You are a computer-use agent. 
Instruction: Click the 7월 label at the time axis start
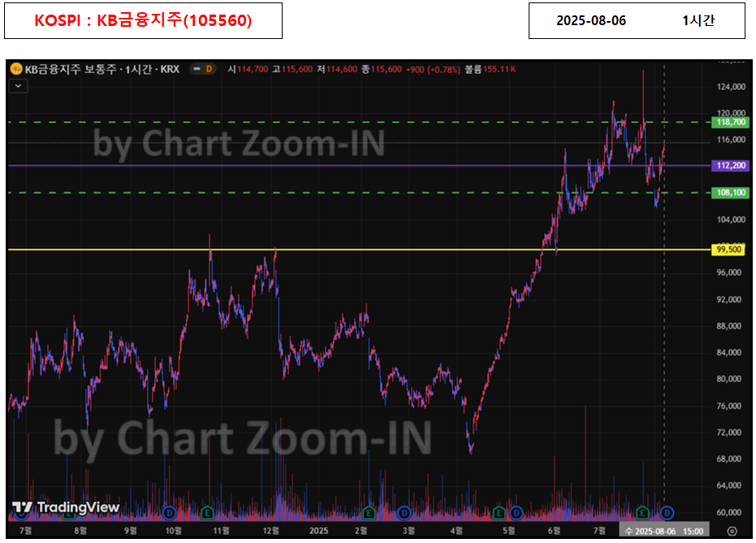25,531
